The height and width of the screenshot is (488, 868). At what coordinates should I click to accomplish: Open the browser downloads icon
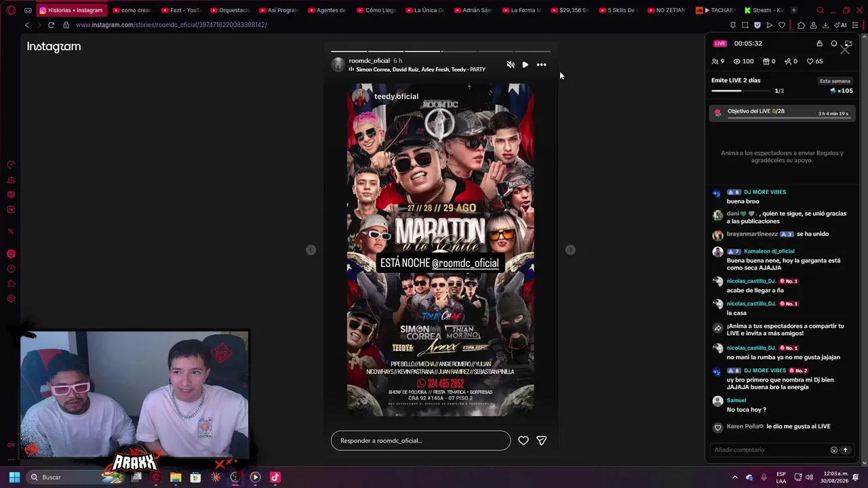click(x=825, y=25)
